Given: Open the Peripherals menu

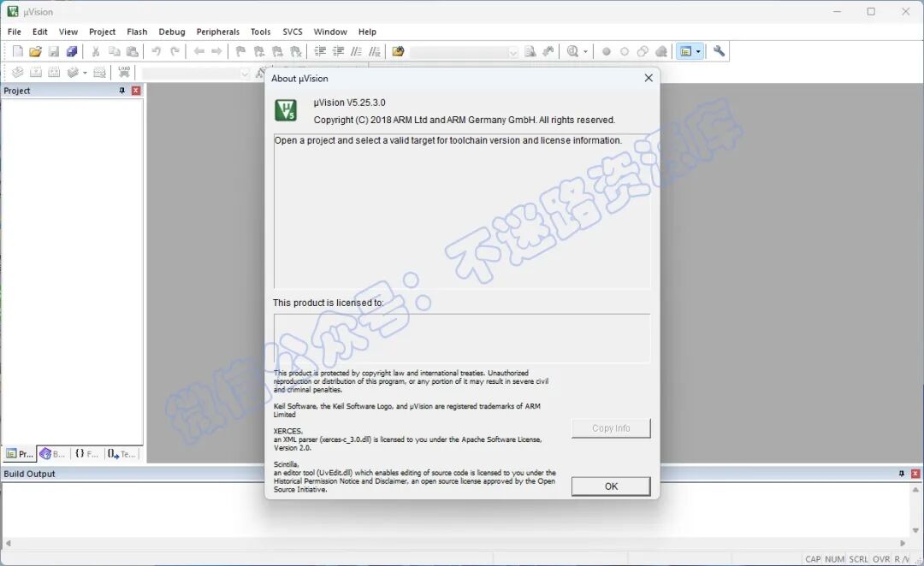Looking at the screenshot, I should click(218, 32).
